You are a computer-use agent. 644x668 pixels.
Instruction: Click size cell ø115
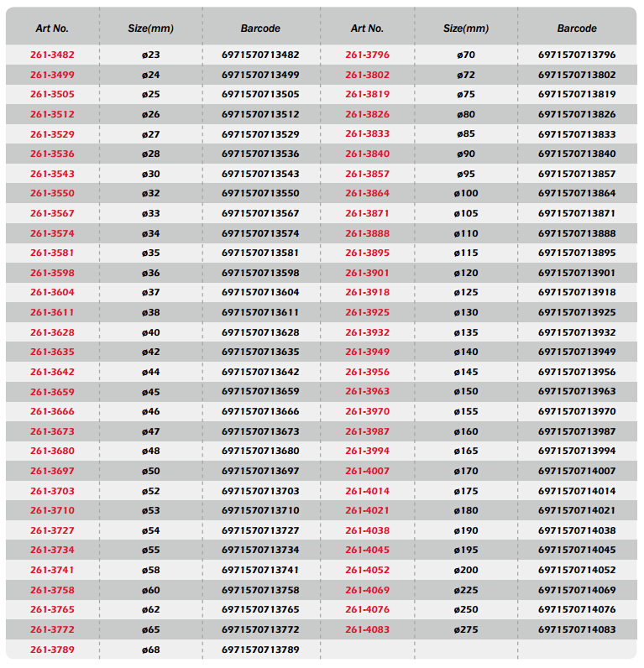pos(466,253)
